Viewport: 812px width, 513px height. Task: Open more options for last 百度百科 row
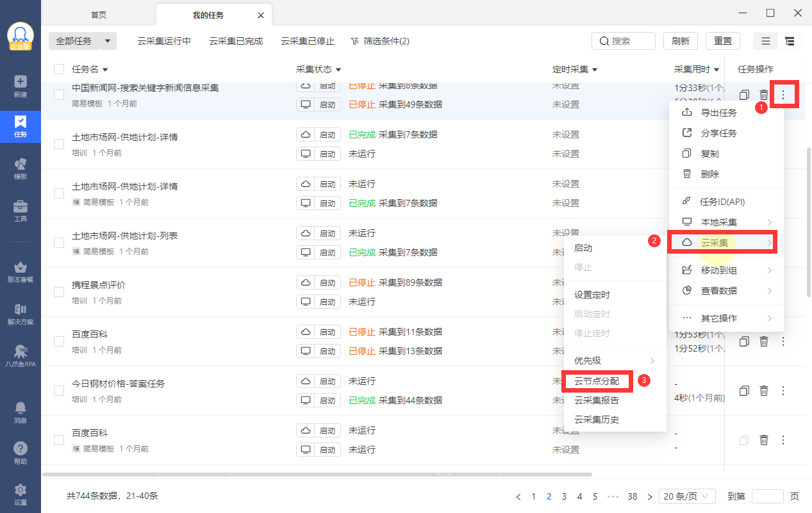pos(783,440)
